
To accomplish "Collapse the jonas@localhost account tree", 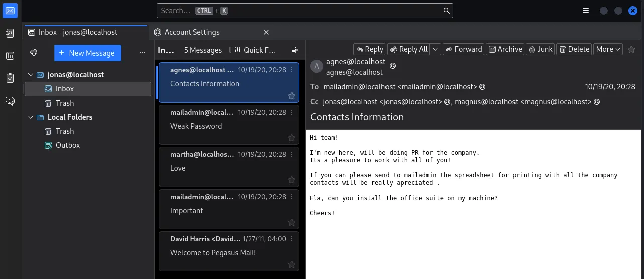I will [x=30, y=75].
